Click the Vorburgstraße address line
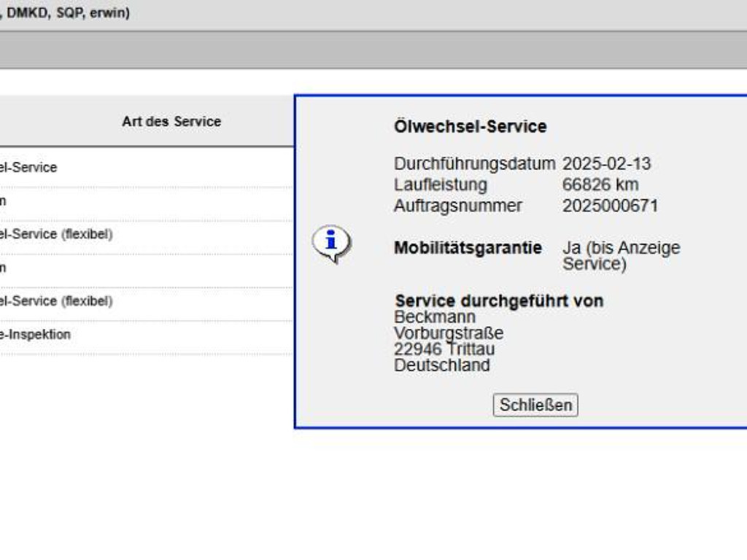The height and width of the screenshot is (560, 747). [x=449, y=333]
